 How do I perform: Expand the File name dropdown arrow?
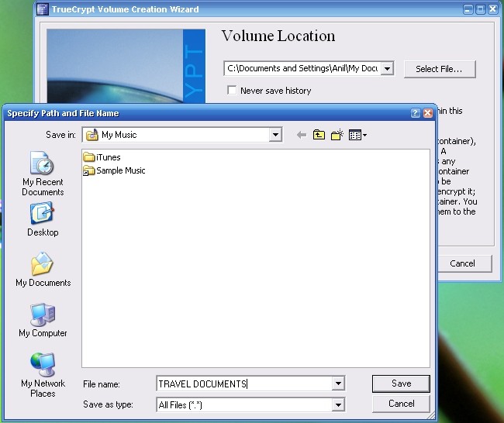338,383
